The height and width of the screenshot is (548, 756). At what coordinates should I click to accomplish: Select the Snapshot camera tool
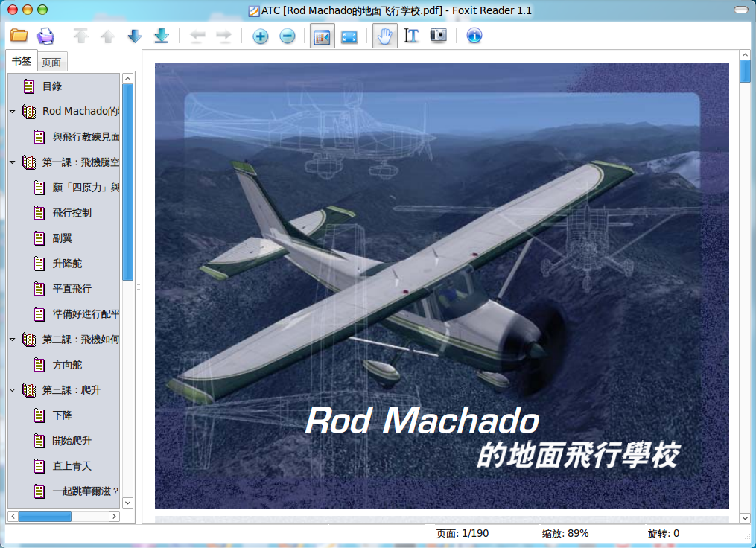[438, 35]
